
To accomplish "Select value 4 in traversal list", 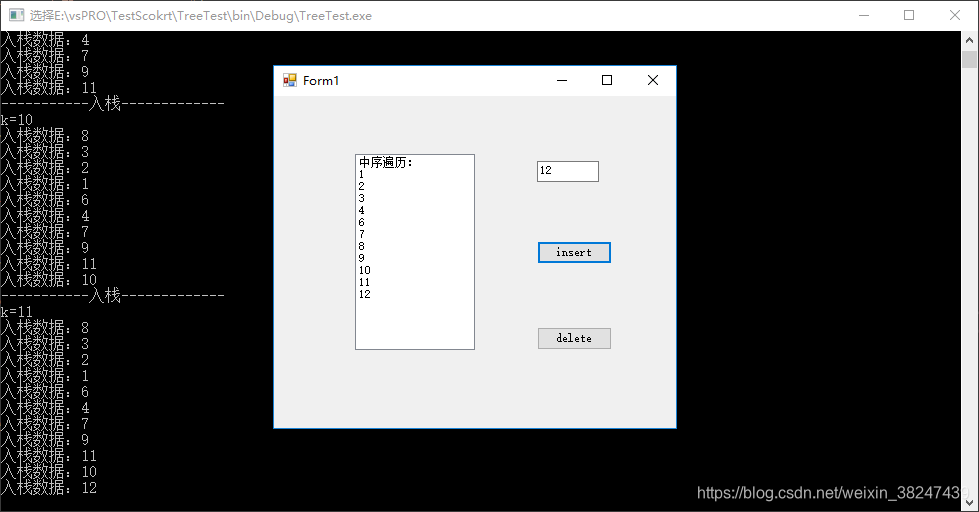I will coord(415,210).
